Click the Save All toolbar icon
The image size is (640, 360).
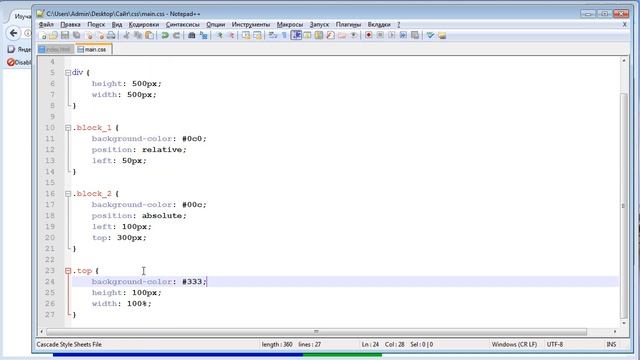click(76, 36)
